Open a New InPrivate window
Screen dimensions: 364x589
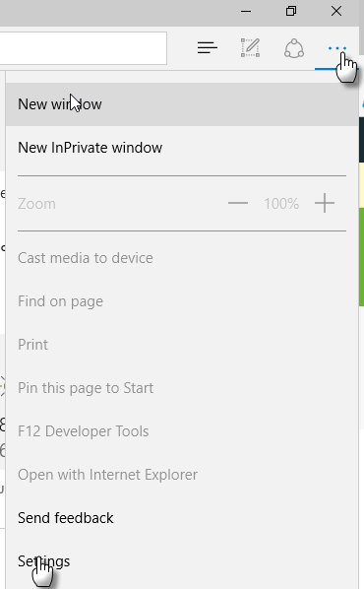point(182,148)
